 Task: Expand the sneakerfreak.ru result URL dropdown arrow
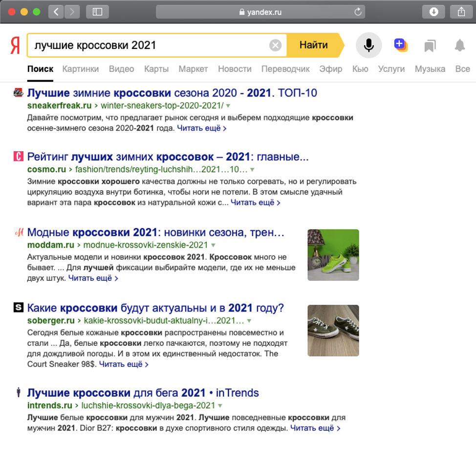click(x=228, y=106)
